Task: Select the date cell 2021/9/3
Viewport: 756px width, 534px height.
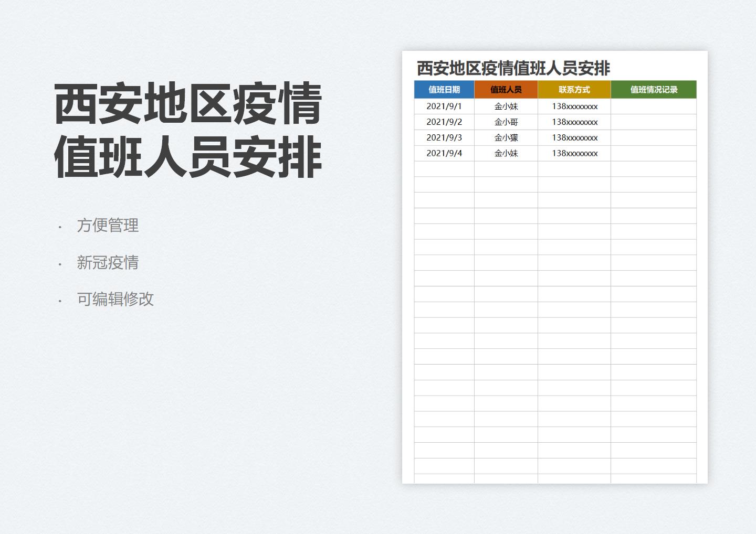Action: 444,137
